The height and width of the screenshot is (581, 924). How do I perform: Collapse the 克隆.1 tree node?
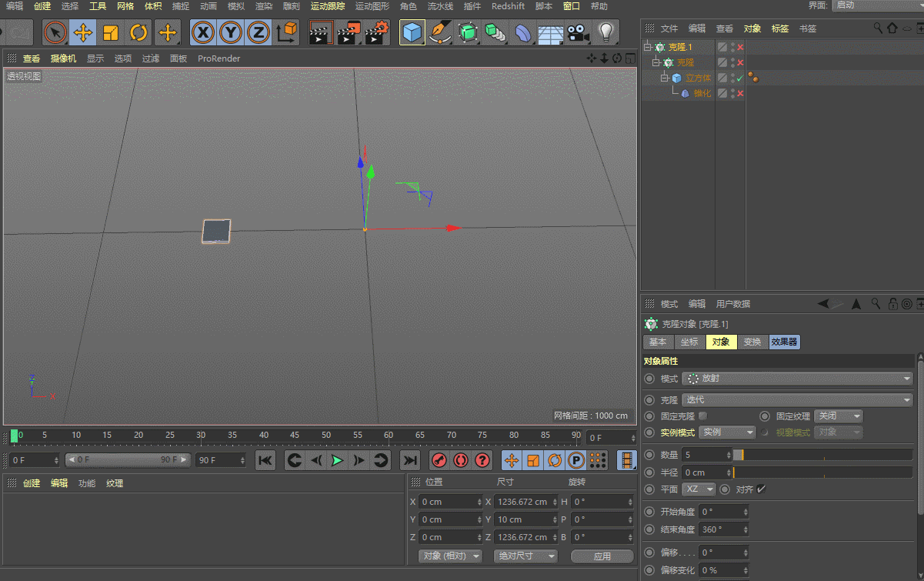point(648,47)
